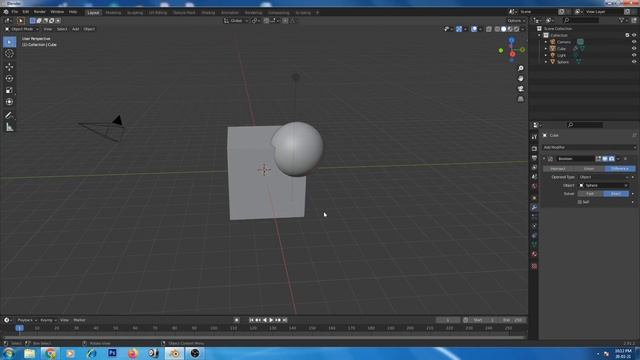Open the viewport Add menu

[x=76, y=29]
